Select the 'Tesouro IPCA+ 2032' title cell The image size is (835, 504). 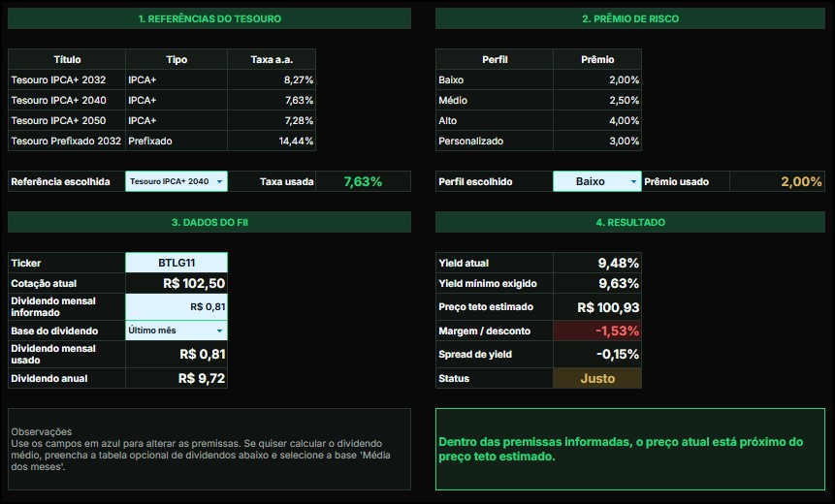click(x=67, y=79)
